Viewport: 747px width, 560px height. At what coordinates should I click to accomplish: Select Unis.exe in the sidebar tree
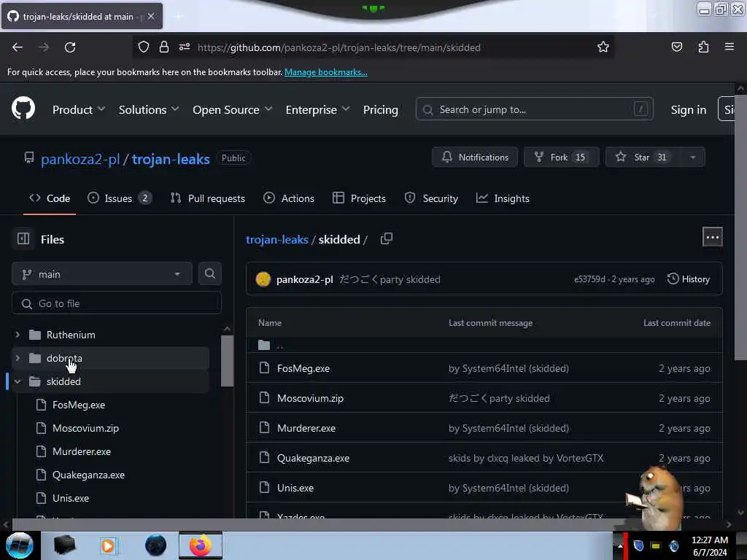click(x=71, y=498)
